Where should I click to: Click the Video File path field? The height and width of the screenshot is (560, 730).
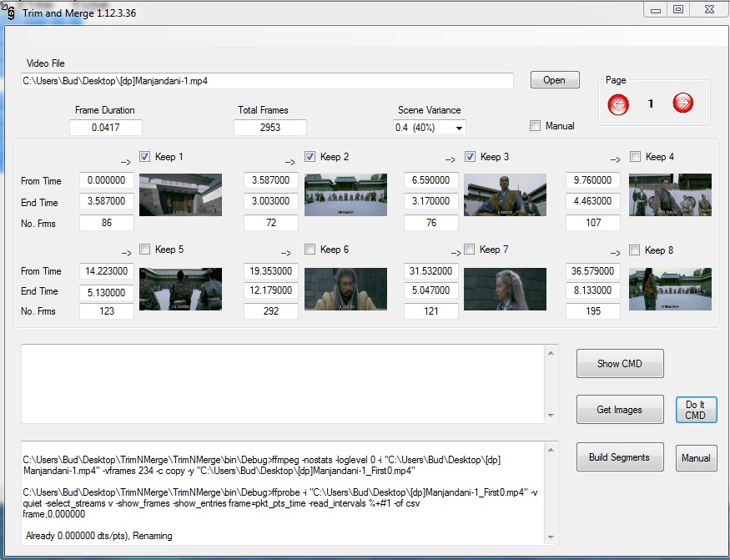point(267,81)
